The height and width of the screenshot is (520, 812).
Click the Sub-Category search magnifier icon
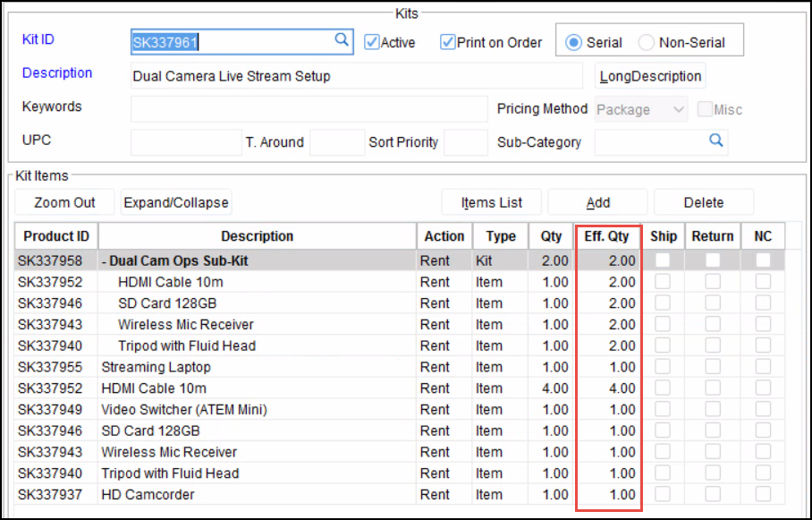[x=716, y=141]
